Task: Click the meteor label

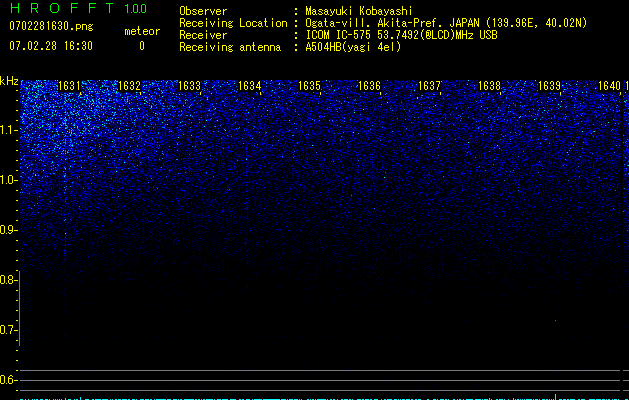Action: coord(142,31)
